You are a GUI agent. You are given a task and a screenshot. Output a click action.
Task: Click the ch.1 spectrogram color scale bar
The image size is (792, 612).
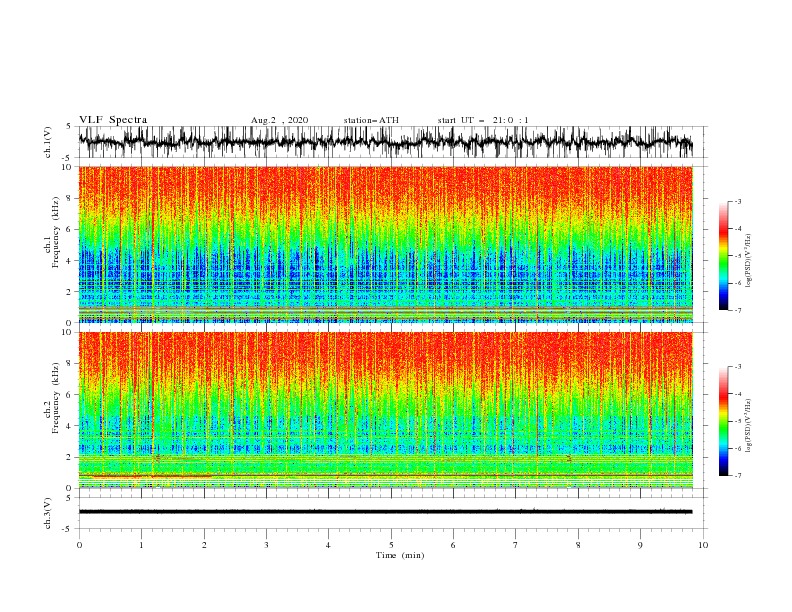coord(724,256)
